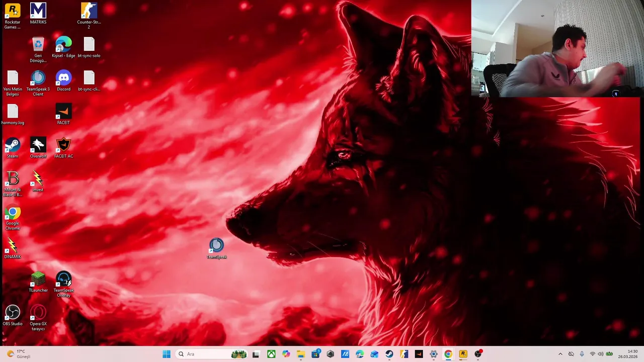Open the TeamSpeak Overlay desktop shortcut

coord(63,284)
